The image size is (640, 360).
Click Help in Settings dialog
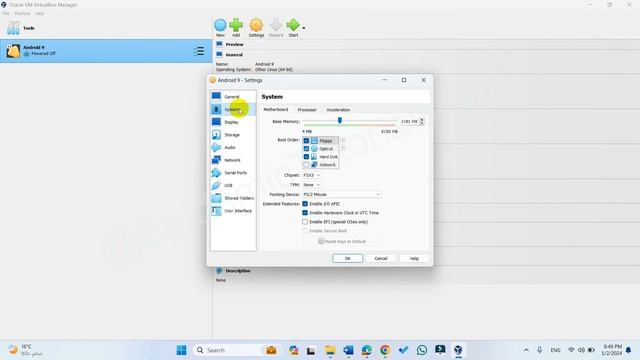pos(414,258)
